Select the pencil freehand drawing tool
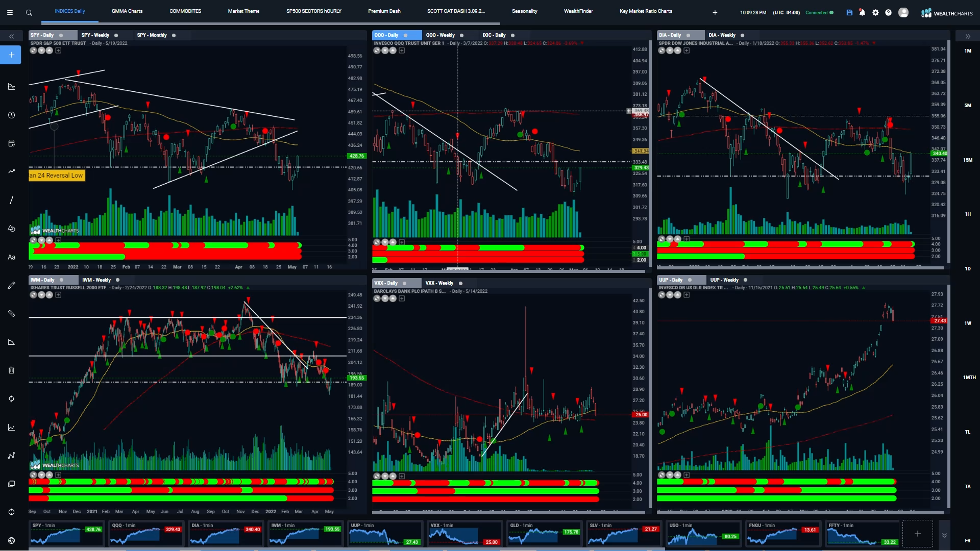The height and width of the screenshot is (551, 980). click(x=11, y=286)
